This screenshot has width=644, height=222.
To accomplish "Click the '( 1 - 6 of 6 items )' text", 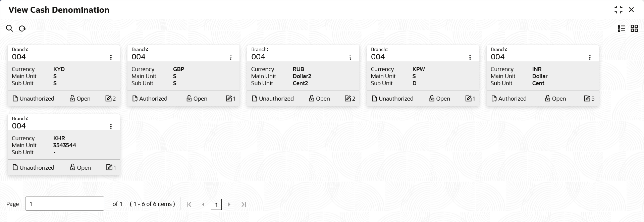I will tap(152, 204).
